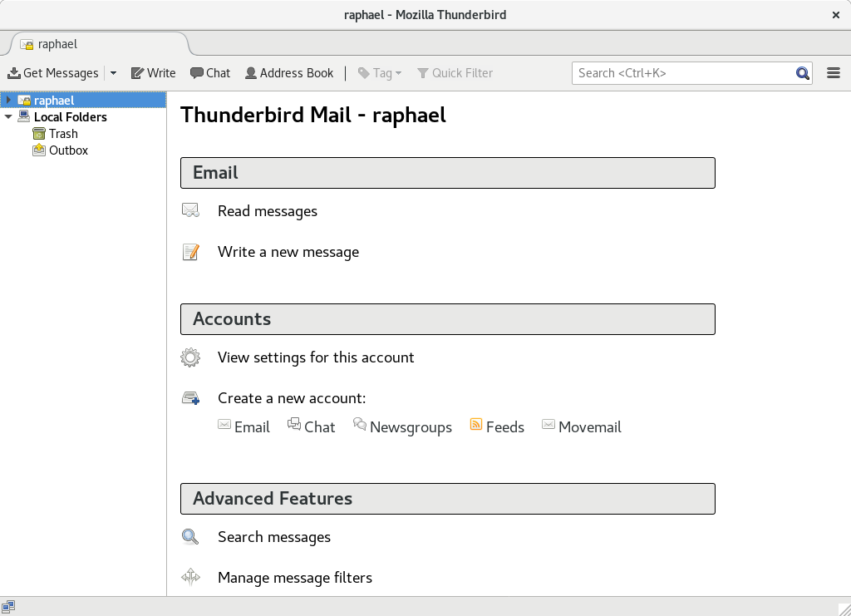Click the Advanced Features section header

point(448,499)
